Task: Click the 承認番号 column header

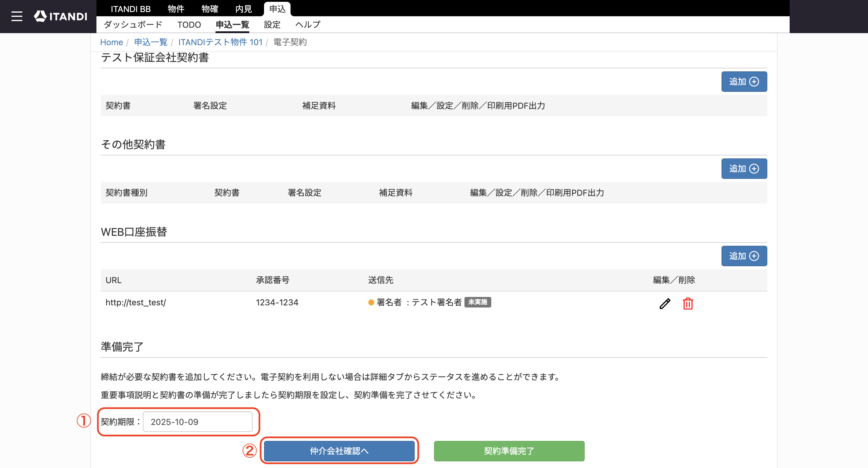Action: pyautogui.click(x=272, y=280)
